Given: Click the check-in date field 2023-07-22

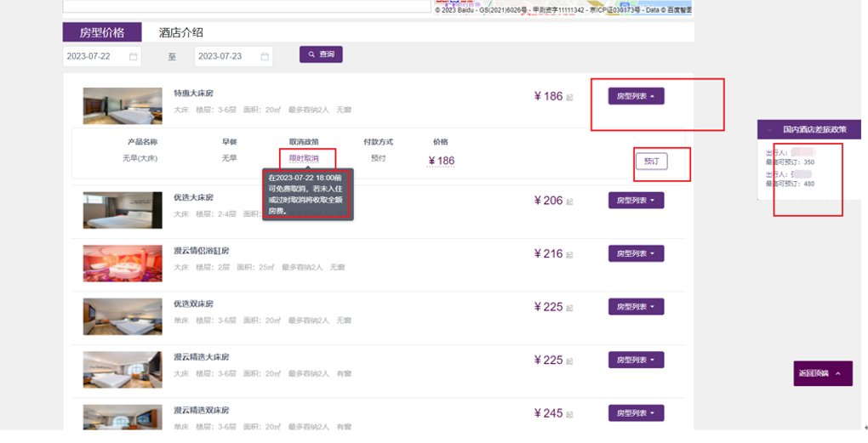Looking at the screenshot, I should (95, 57).
